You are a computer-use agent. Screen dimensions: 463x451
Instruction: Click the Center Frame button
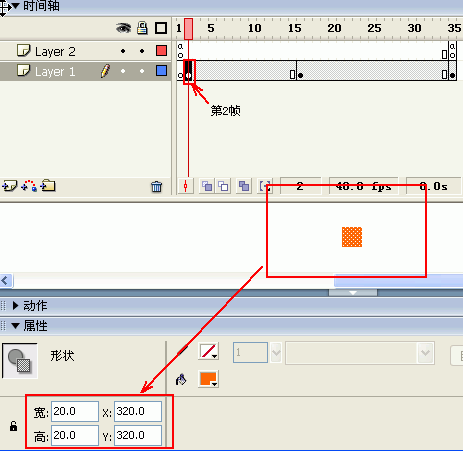tap(186, 186)
